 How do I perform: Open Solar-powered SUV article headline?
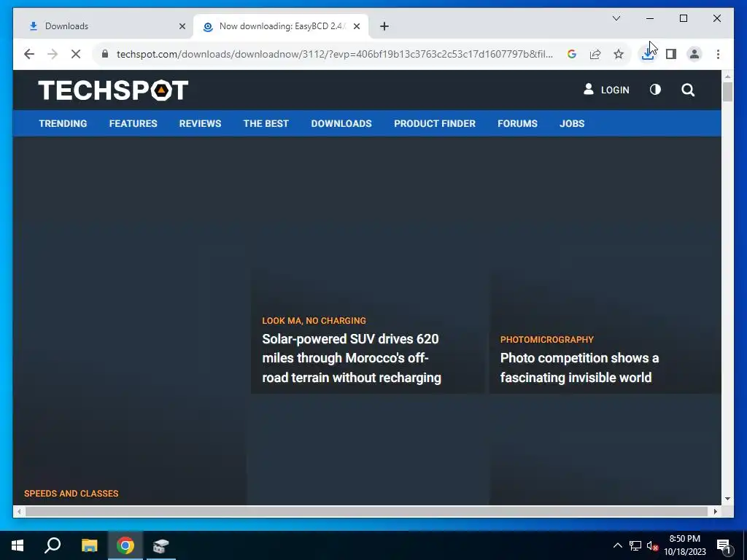[352, 358]
